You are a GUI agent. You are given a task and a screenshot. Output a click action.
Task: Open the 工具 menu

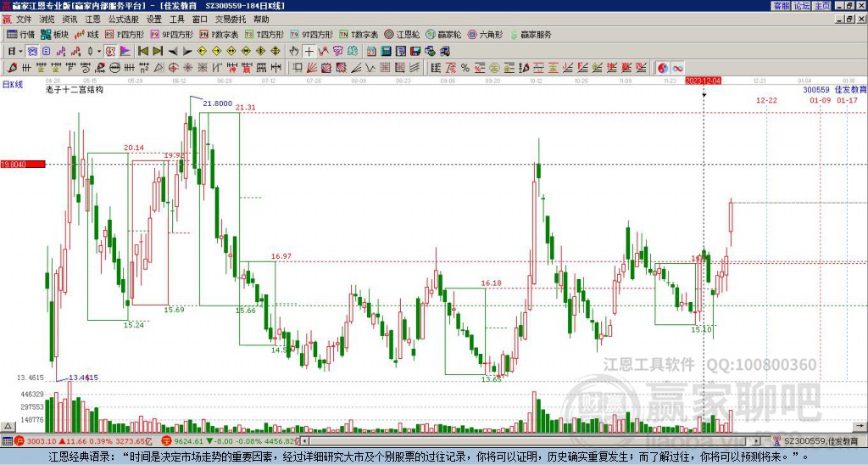tap(177, 20)
